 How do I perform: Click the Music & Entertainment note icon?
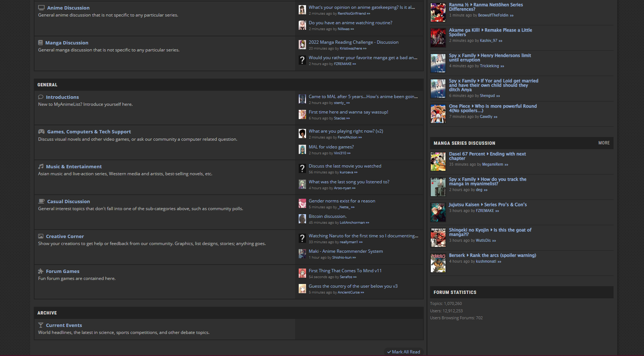point(41,166)
